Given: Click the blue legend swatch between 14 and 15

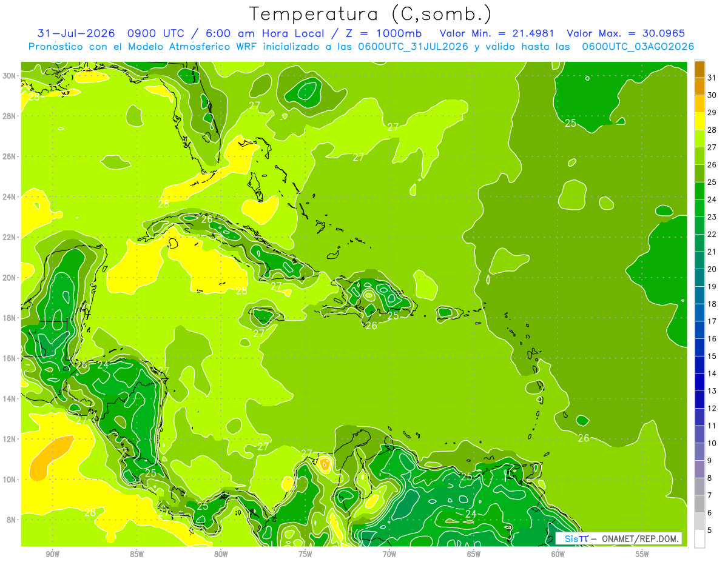Looking at the screenshot, I should (699, 365).
